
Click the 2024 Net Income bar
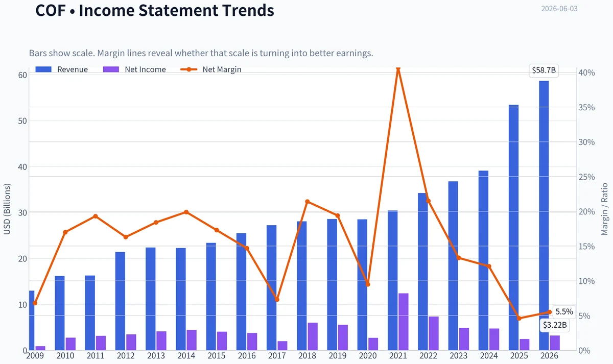click(494, 339)
